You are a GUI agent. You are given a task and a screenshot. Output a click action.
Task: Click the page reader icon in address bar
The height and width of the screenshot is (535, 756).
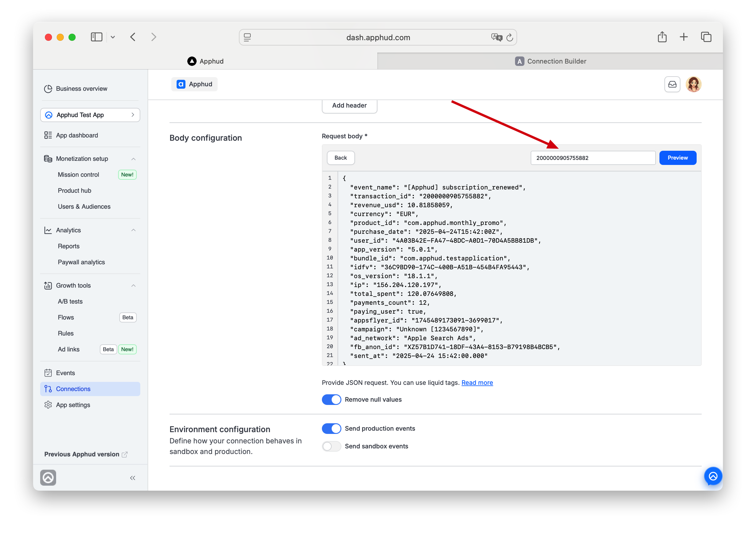[247, 37]
